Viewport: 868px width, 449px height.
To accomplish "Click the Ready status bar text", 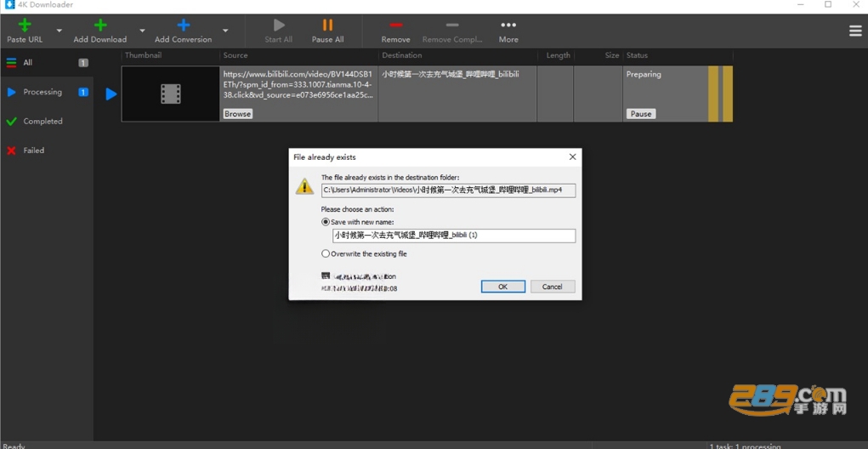I will tap(14, 446).
